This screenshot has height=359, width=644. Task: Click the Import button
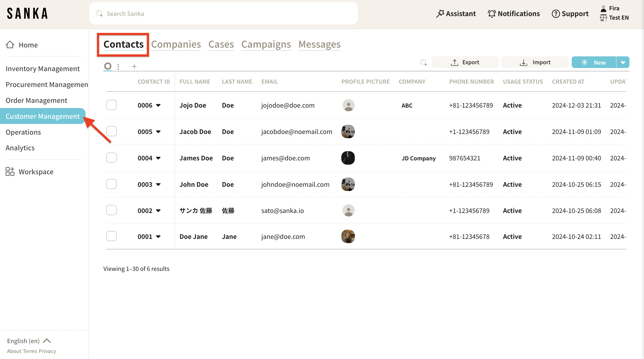point(535,62)
